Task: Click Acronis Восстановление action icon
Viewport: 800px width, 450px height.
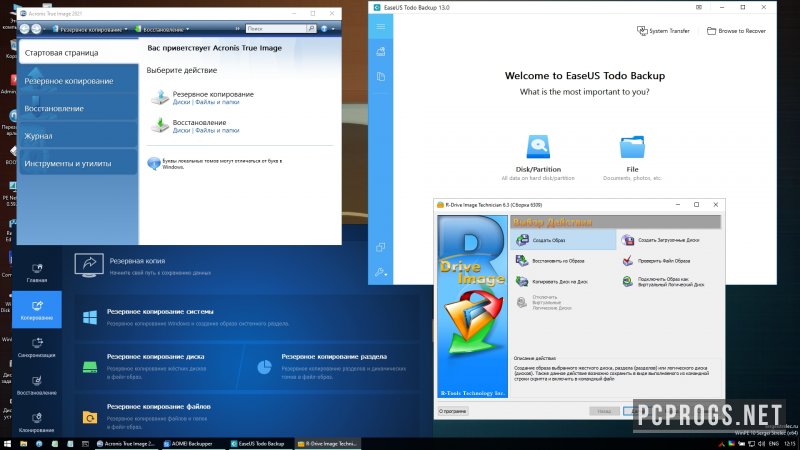Action: (160, 125)
